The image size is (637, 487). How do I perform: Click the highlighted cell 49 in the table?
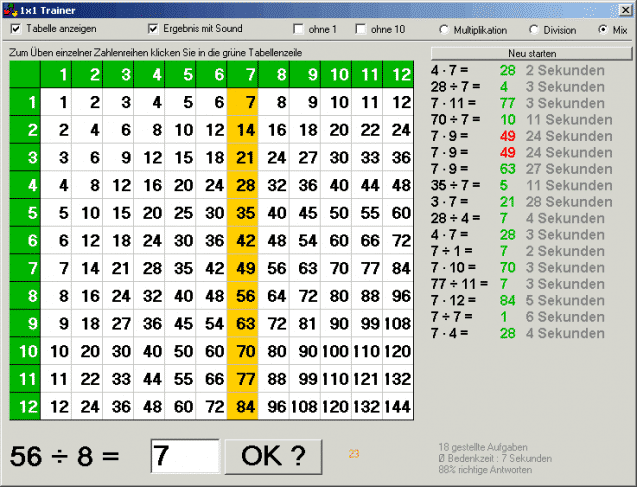243,268
